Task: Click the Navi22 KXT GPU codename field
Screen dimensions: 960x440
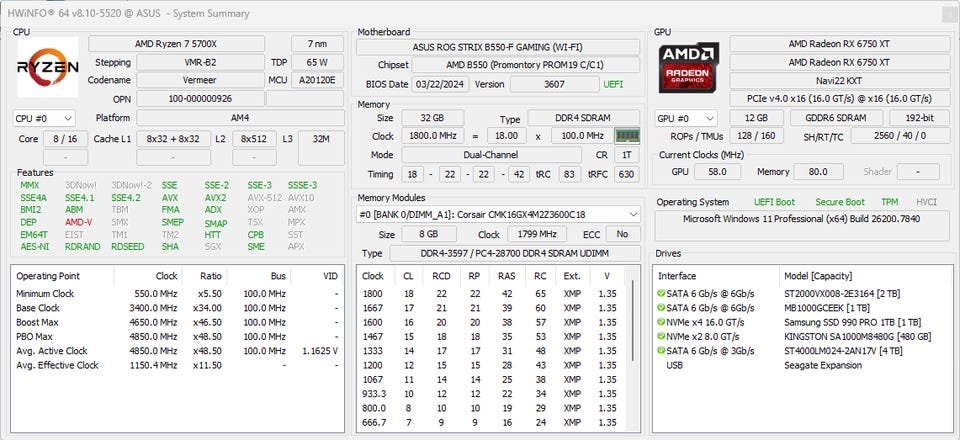Action: click(x=840, y=80)
